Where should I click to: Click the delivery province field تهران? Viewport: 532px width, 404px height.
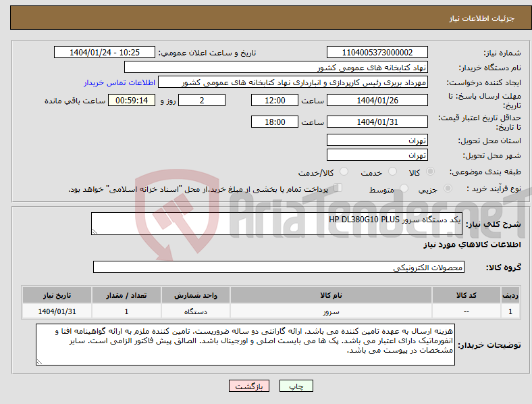point(377,140)
